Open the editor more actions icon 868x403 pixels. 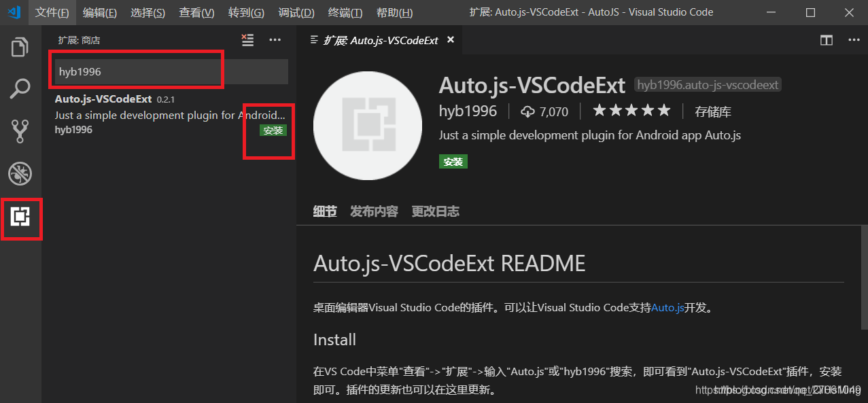854,40
